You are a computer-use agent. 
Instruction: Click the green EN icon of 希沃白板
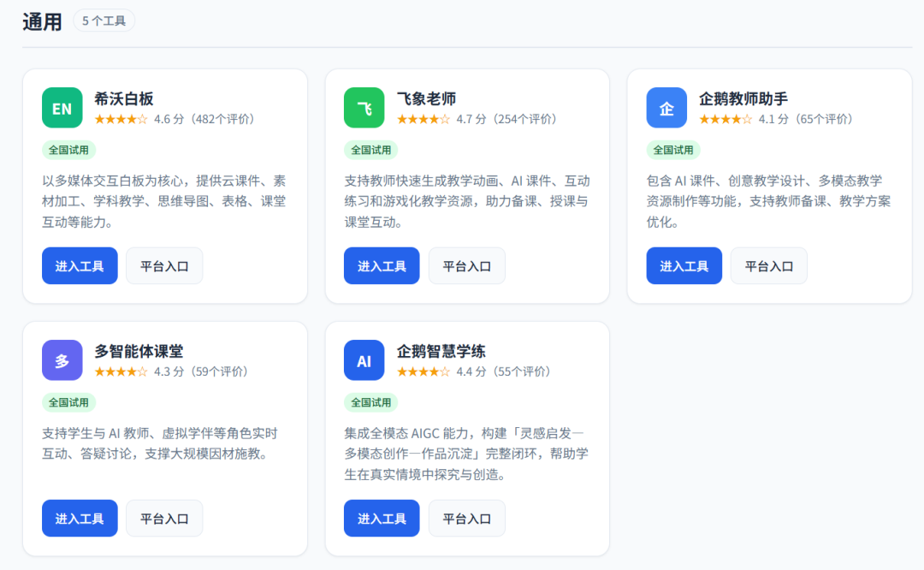point(62,108)
